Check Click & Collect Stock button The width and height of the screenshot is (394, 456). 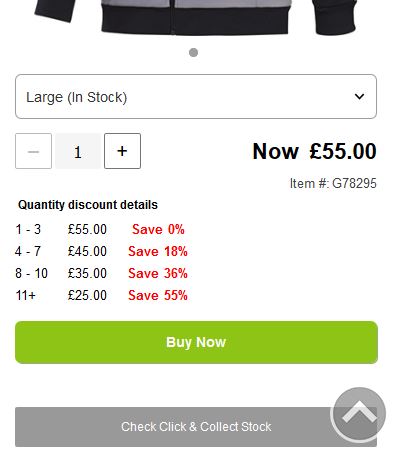pos(196,427)
